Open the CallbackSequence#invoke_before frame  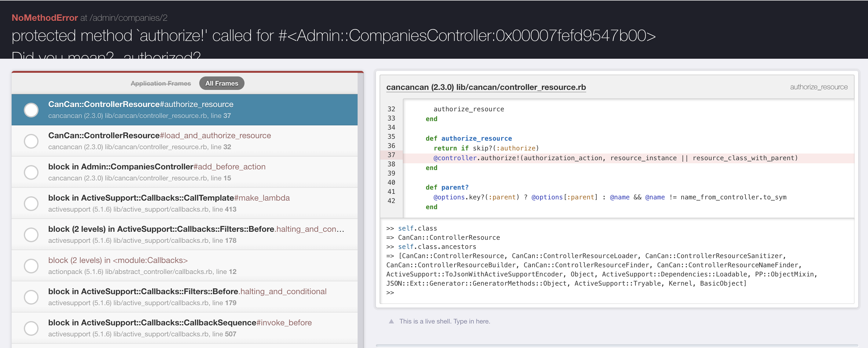pos(180,323)
